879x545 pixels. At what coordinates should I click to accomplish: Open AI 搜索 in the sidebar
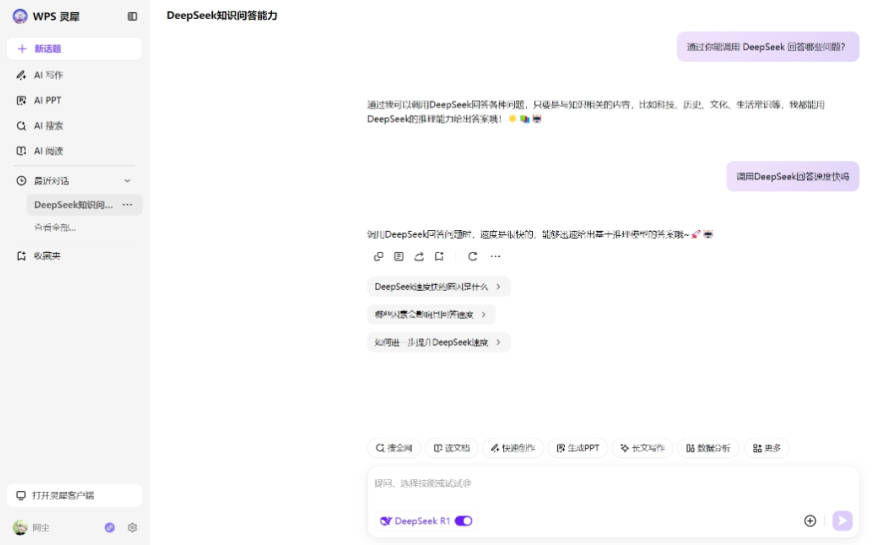(x=74, y=126)
